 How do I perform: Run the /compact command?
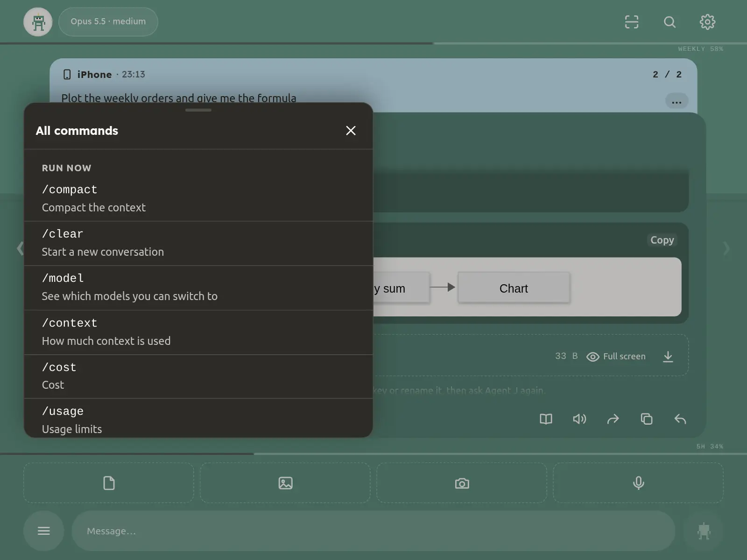pos(198,198)
